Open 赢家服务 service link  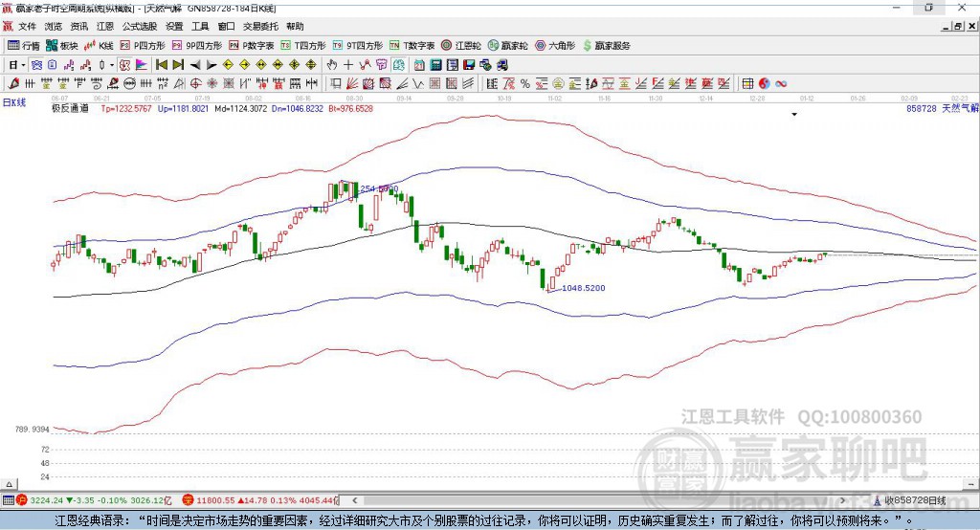[606, 46]
